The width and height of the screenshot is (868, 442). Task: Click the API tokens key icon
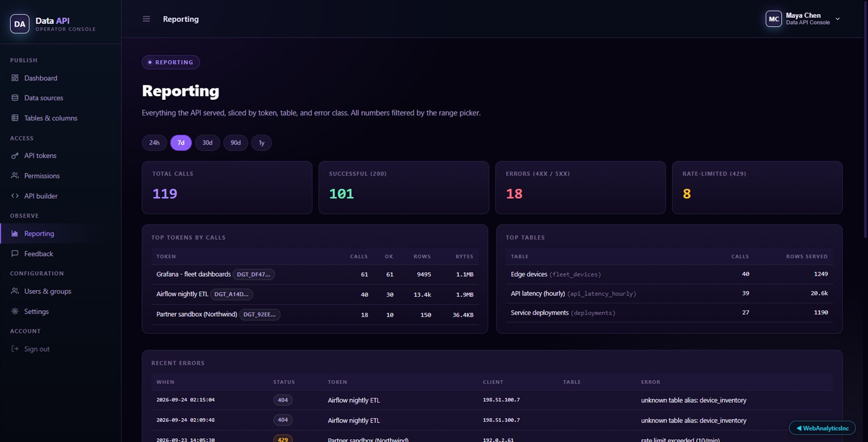tap(15, 156)
